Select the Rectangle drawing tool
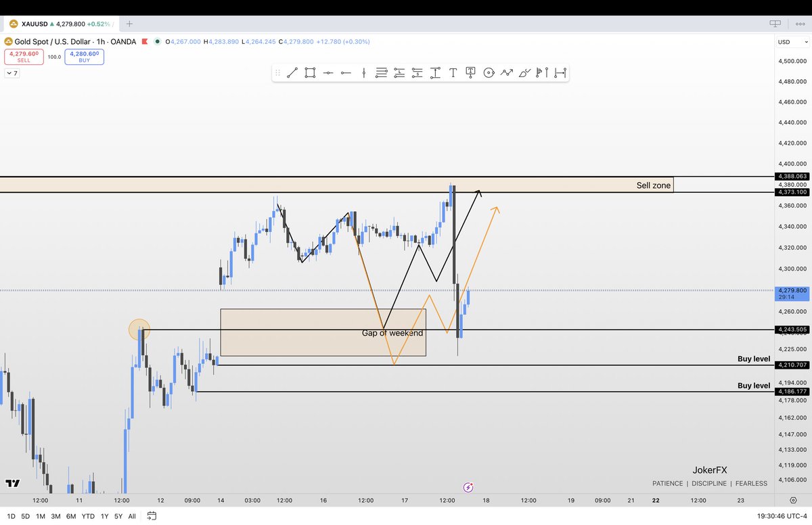Viewport: 812px width, 525px height. point(310,72)
